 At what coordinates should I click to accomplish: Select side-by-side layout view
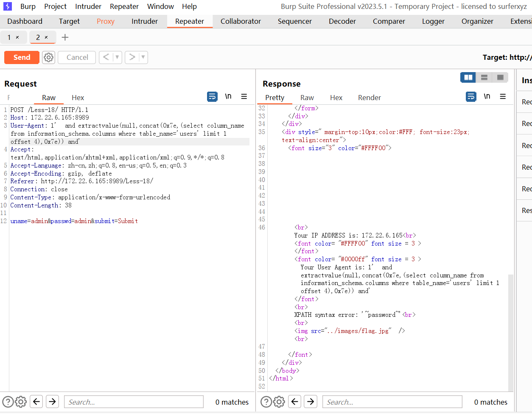(x=468, y=77)
